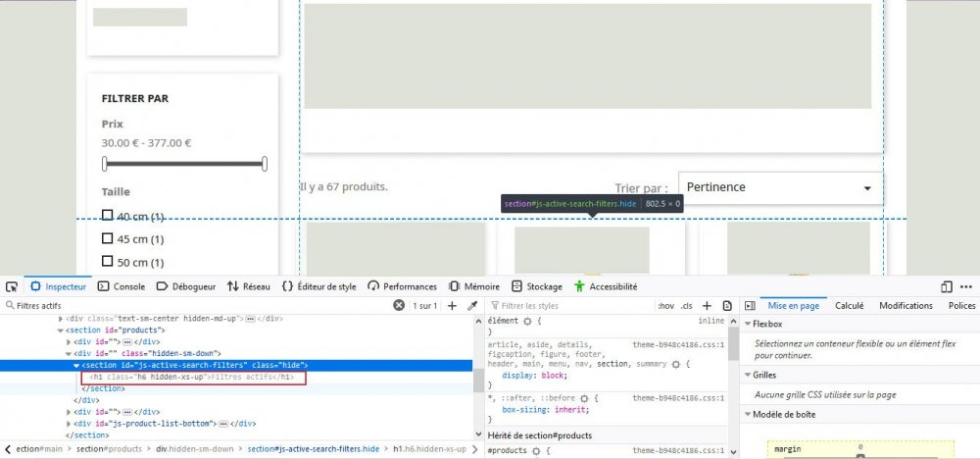
Task: Open the Calculé tab
Action: point(849,306)
